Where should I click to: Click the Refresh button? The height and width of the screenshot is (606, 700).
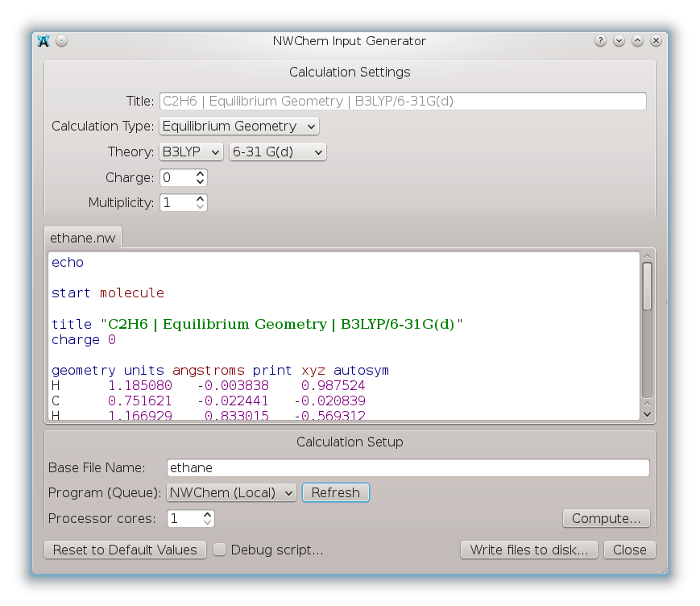336,493
